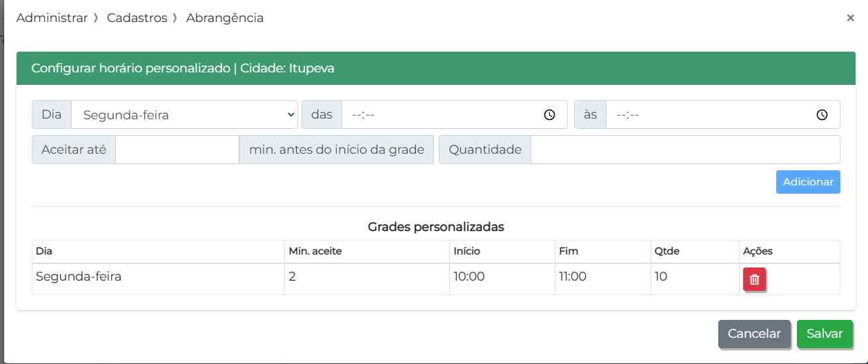Viewport: 868px width, 364px height.
Task: Save the configuration with Salvar
Action: tap(825, 334)
